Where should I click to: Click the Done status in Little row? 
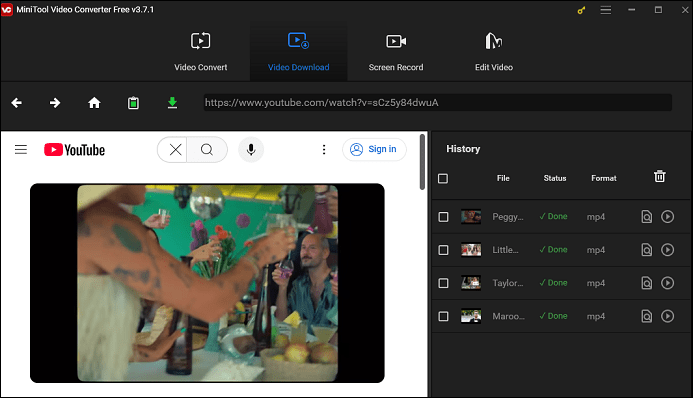pyautogui.click(x=553, y=250)
